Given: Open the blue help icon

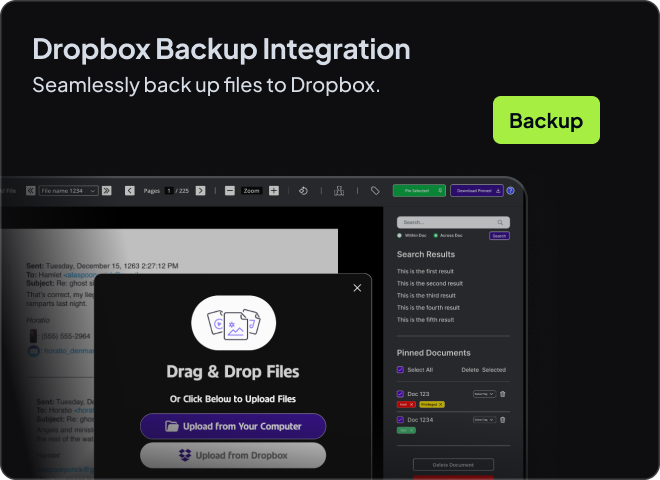Looking at the screenshot, I should coord(510,190).
